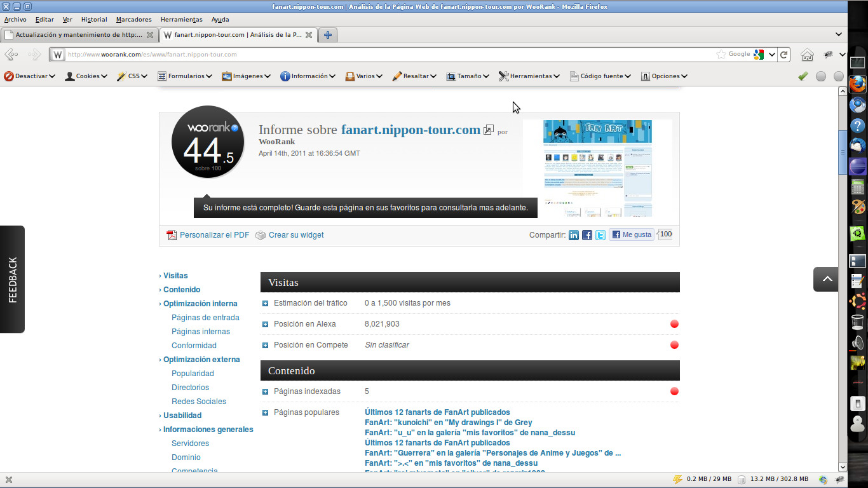Open the Varios toolbar menu
Image resolution: width=868 pixels, height=488 pixels.
point(363,76)
